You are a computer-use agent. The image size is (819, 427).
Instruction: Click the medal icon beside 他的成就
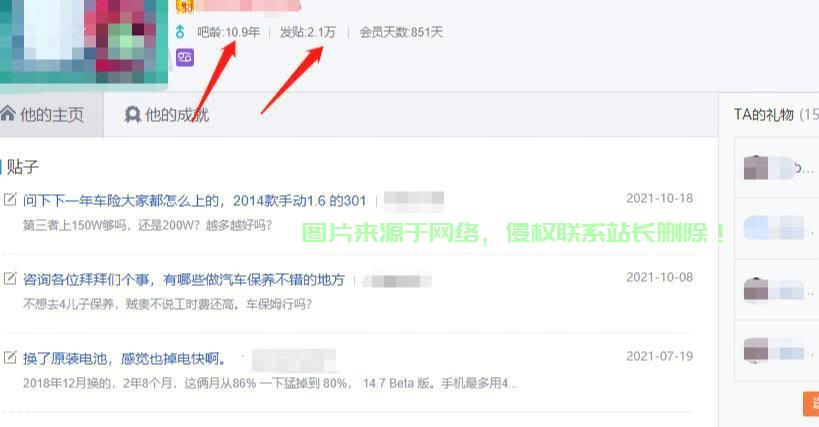pyautogui.click(x=133, y=114)
